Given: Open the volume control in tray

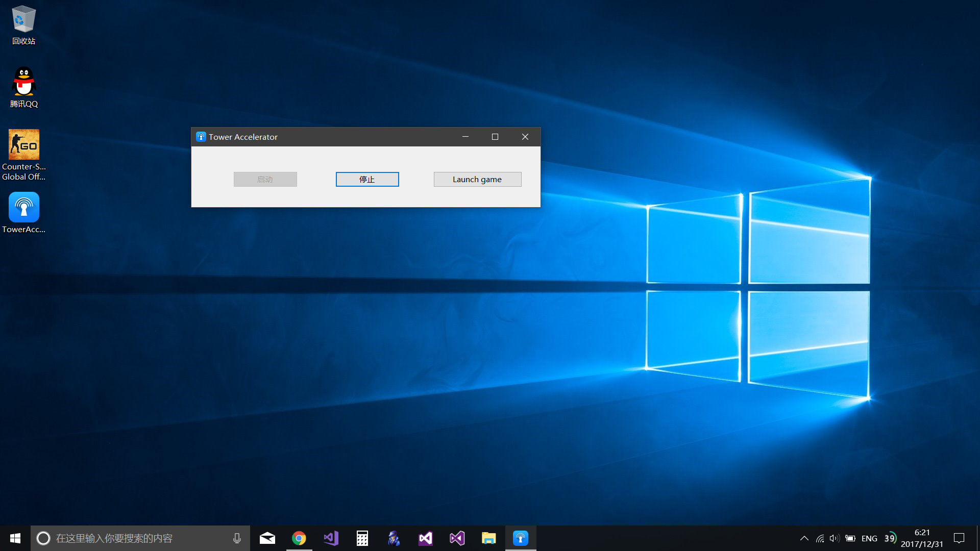Looking at the screenshot, I should click(835, 538).
